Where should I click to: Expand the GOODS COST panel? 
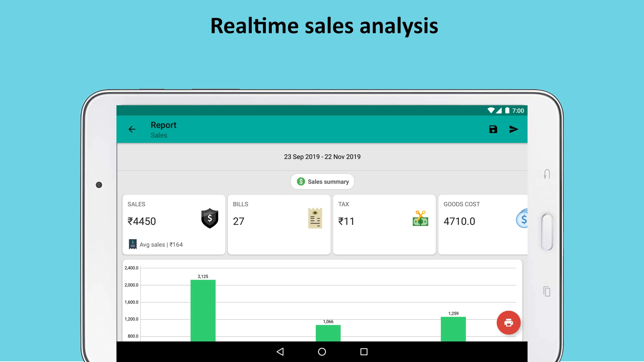(482, 224)
